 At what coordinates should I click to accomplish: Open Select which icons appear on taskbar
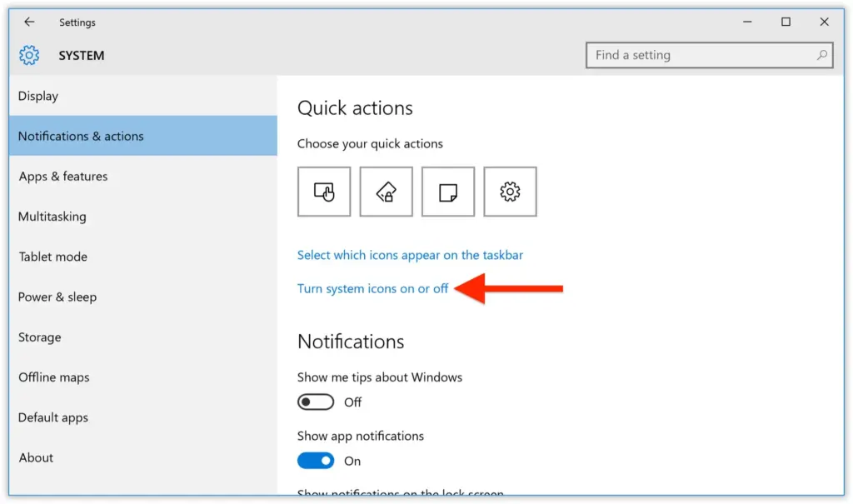[x=410, y=255]
